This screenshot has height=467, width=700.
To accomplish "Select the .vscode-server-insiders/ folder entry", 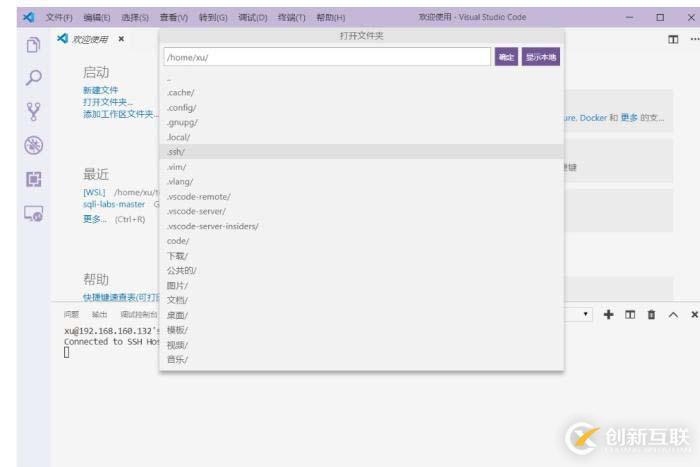I will (361, 226).
